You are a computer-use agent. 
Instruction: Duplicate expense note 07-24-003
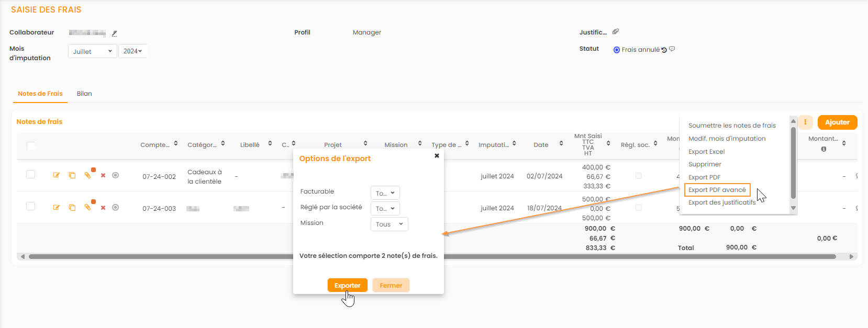pyautogui.click(x=72, y=208)
